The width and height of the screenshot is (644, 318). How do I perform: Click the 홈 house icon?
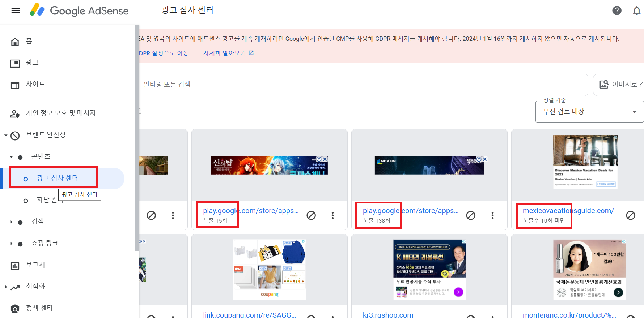tap(15, 42)
